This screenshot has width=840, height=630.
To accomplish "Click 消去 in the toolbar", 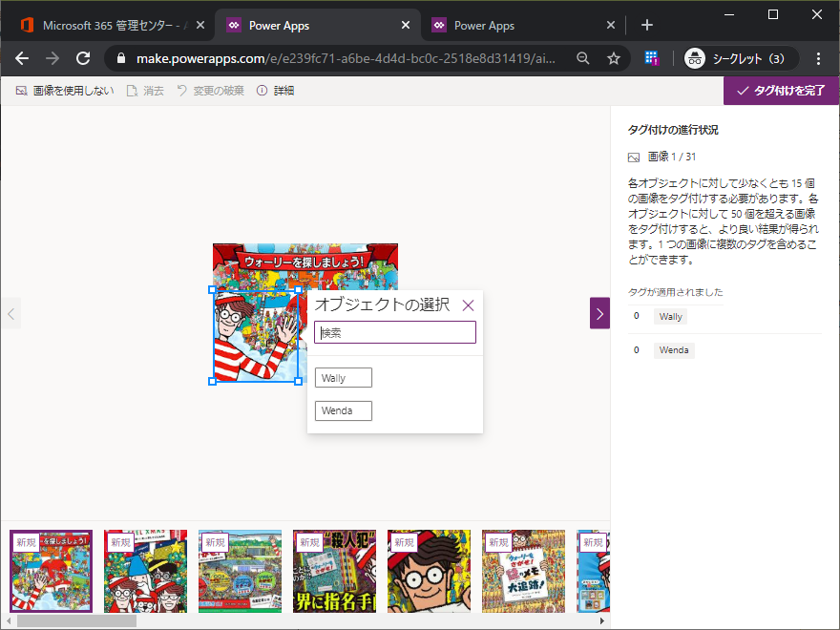I will pyautogui.click(x=145, y=91).
